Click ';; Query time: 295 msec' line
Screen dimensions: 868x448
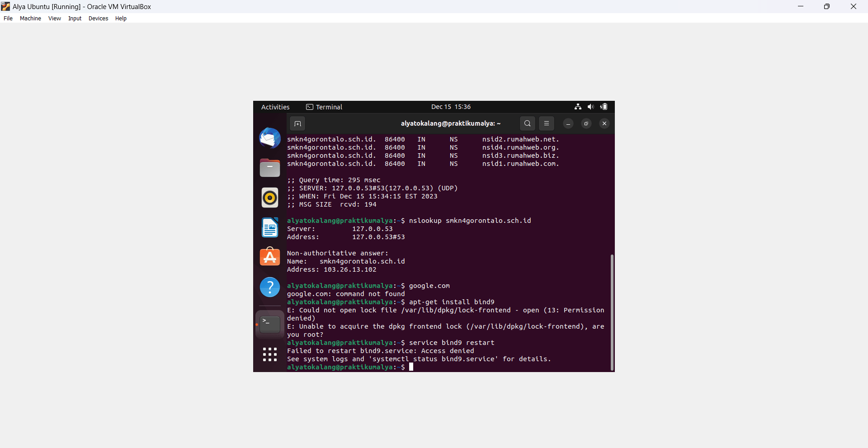tap(334, 180)
